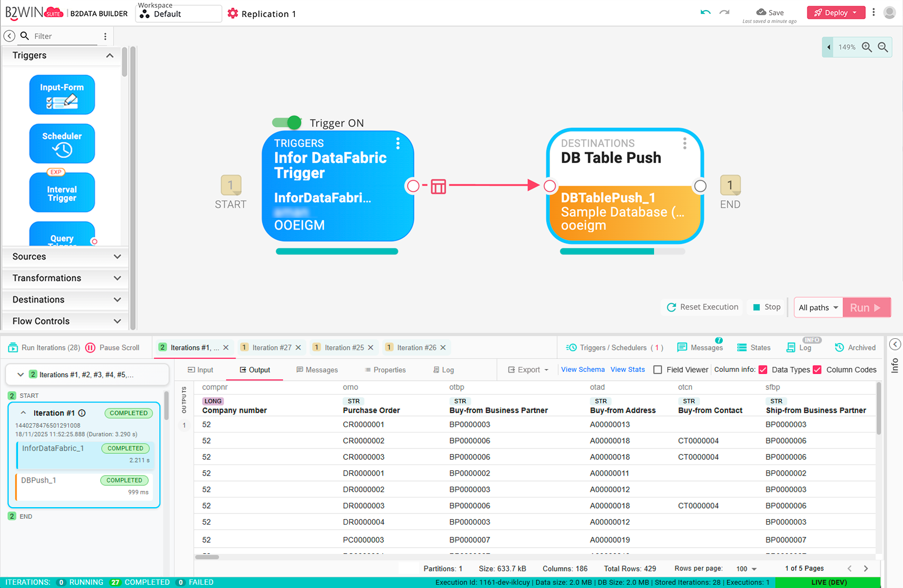This screenshot has height=588, width=903.
Task: Switch to the Properties tab
Action: pyautogui.click(x=385, y=370)
